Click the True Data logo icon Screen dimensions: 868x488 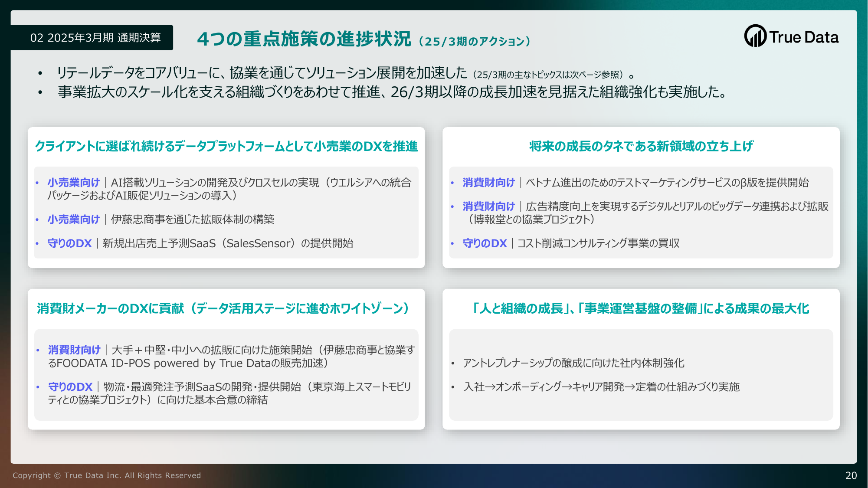(x=755, y=36)
